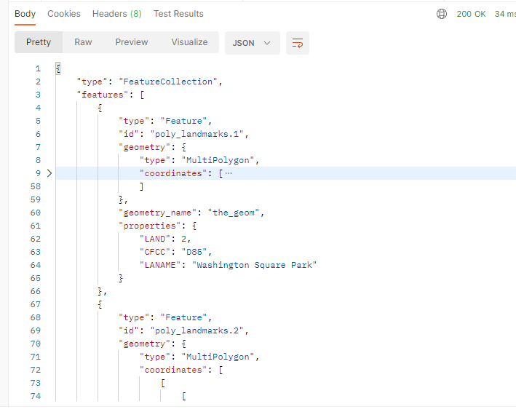Image resolution: width=516 pixels, height=420 pixels.
Task: Click the 200 OK status label
Action: click(471, 14)
